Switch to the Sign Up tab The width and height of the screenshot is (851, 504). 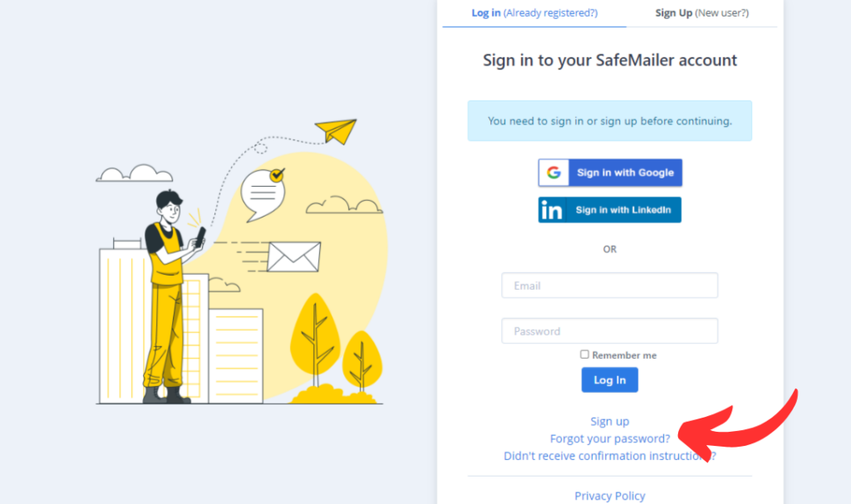(x=701, y=13)
